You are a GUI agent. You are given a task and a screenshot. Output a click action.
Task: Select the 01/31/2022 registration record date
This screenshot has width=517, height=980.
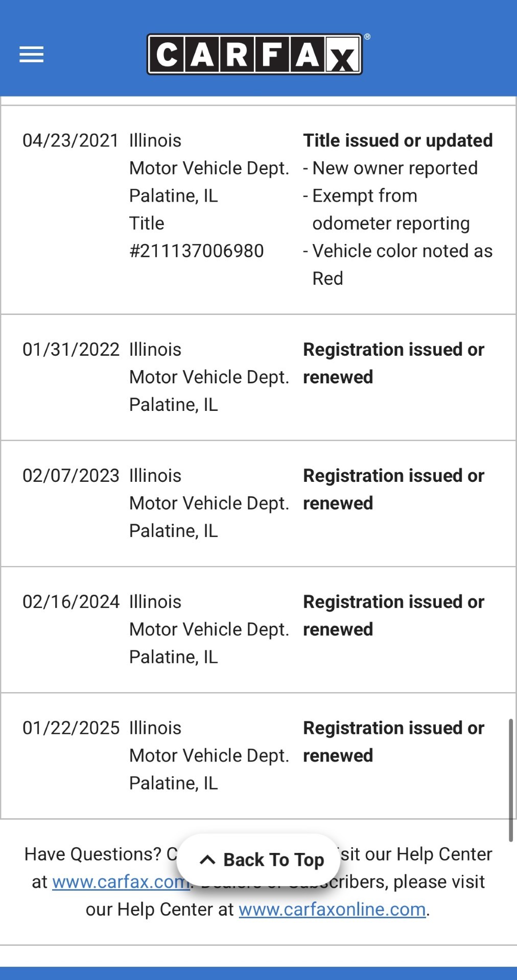point(70,350)
